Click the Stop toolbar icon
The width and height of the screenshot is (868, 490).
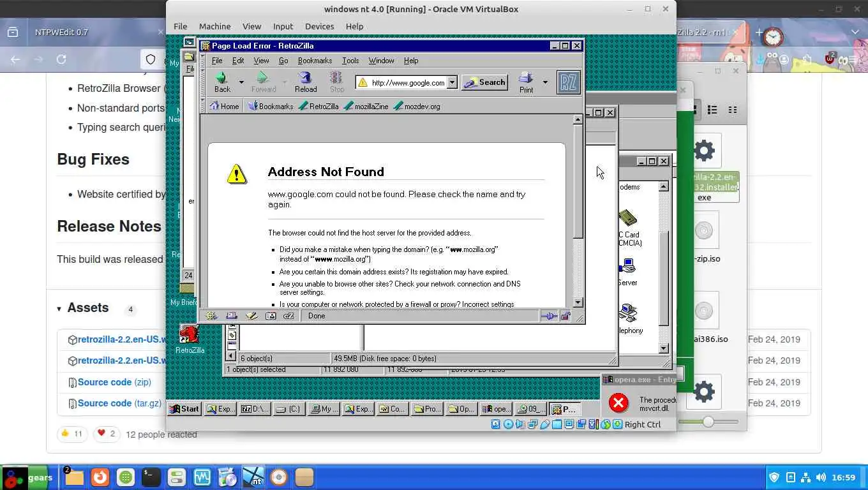(x=337, y=82)
